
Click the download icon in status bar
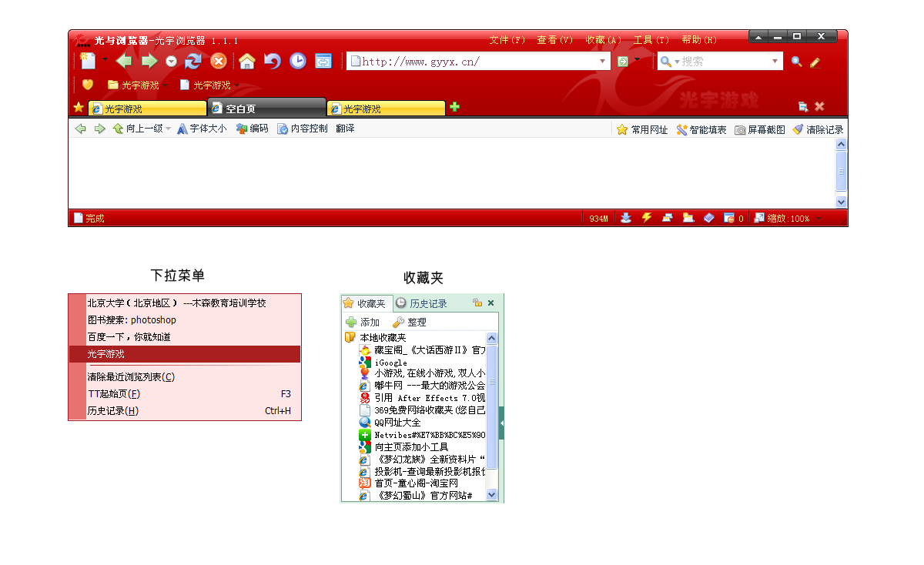tap(626, 219)
